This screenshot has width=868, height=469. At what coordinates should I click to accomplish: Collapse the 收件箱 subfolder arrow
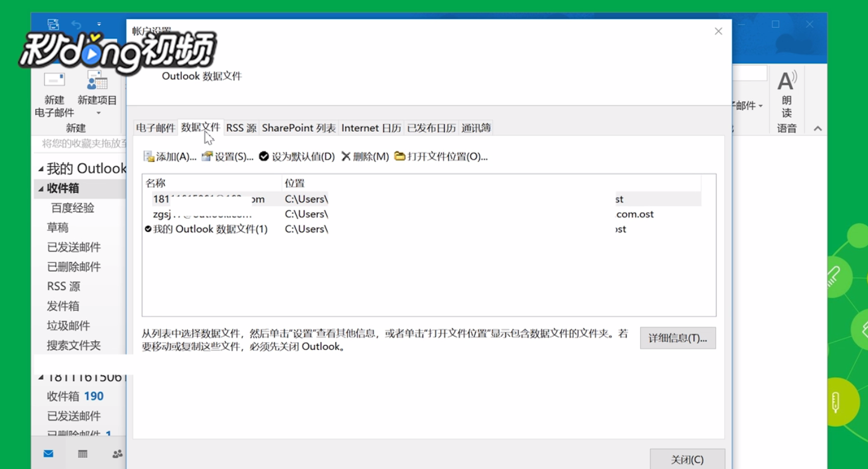(x=41, y=189)
